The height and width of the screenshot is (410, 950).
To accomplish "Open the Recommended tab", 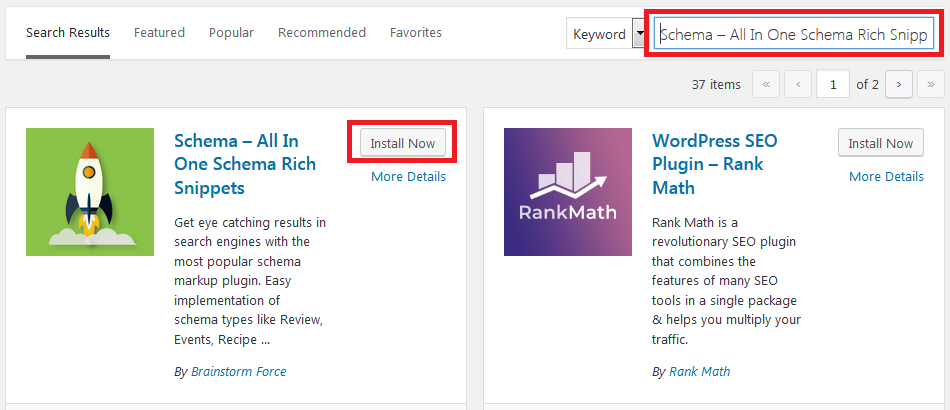I will click(322, 33).
